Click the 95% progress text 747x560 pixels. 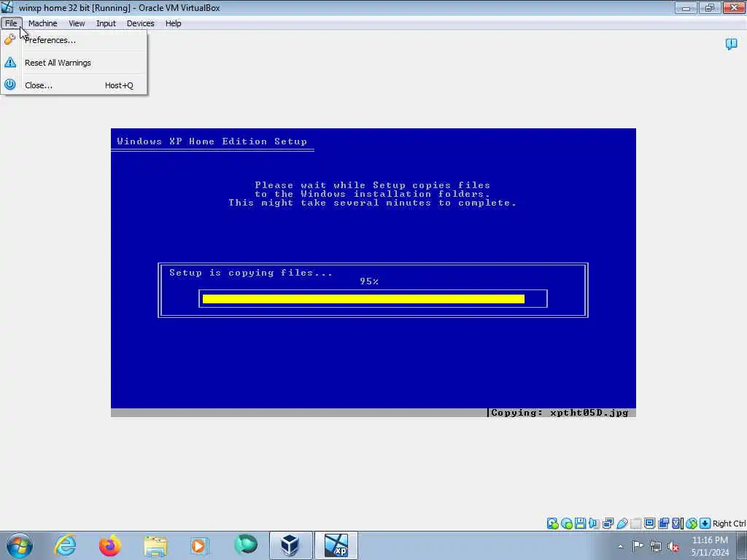pos(369,281)
